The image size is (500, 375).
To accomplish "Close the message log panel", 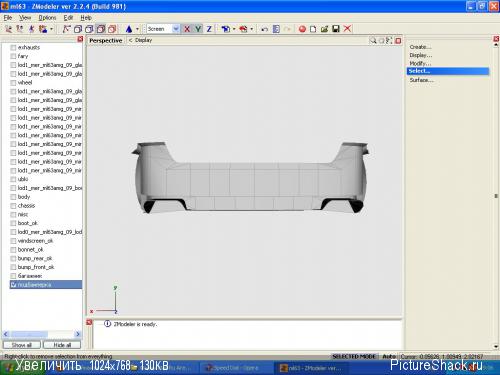I will tap(89, 322).
